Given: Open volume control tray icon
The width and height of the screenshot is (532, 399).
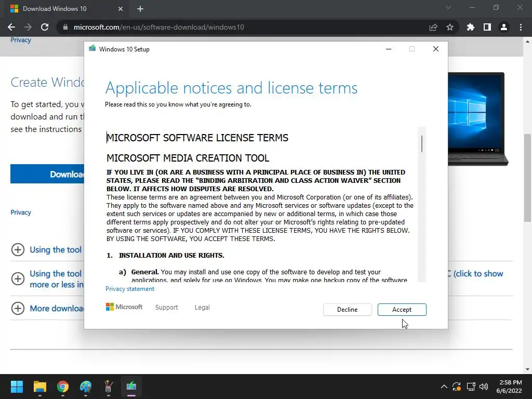Looking at the screenshot, I should pyautogui.click(x=484, y=387).
